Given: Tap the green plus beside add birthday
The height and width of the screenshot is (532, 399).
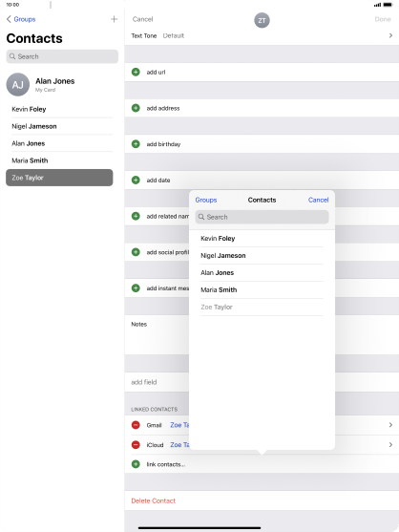Looking at the screenshot, I should click(136, 144).
